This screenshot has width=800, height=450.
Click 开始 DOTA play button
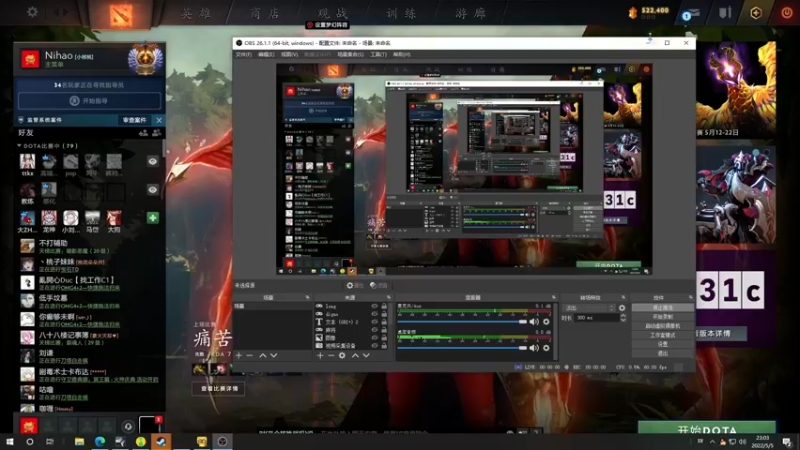(x=707, y=429)
